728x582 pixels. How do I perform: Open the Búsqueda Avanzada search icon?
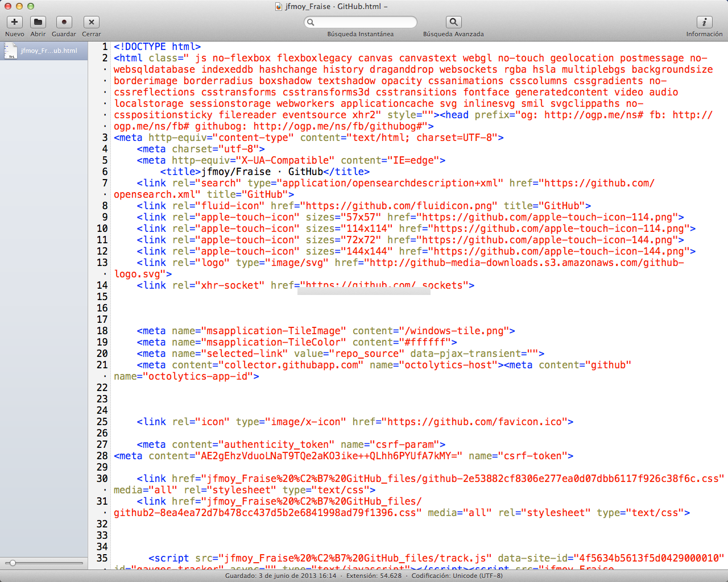point(453,22)
